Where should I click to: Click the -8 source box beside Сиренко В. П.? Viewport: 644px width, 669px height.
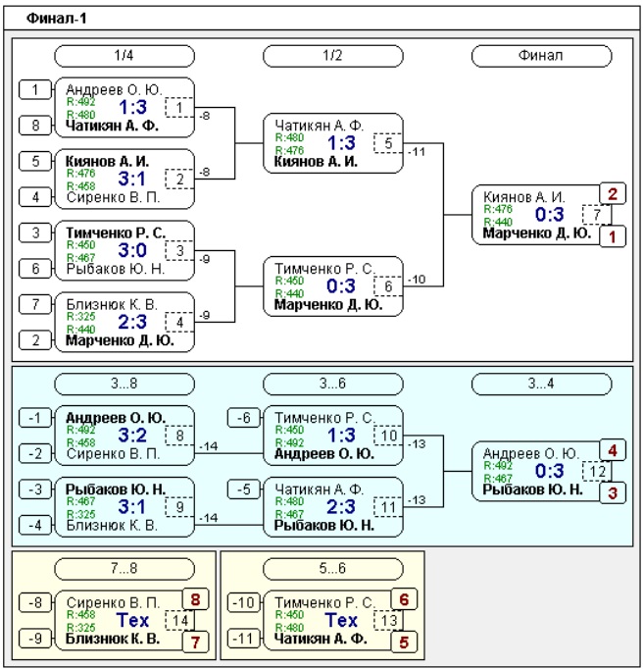click(x=35, y=603)
